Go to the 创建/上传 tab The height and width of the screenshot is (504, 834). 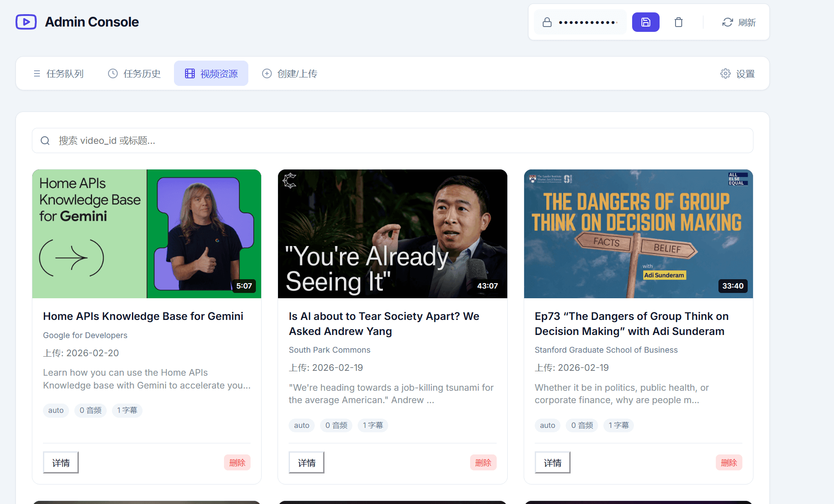click(290, 74)
